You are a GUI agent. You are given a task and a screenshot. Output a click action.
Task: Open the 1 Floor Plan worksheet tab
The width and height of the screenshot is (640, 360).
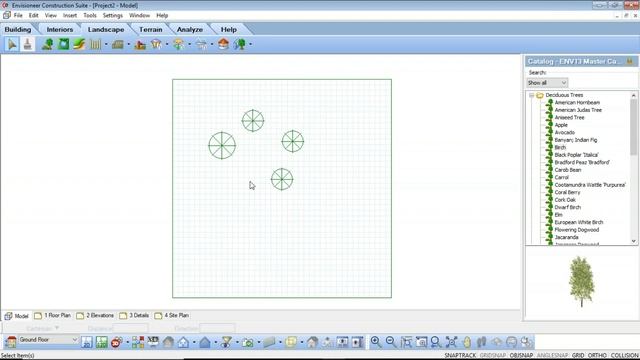53,316
